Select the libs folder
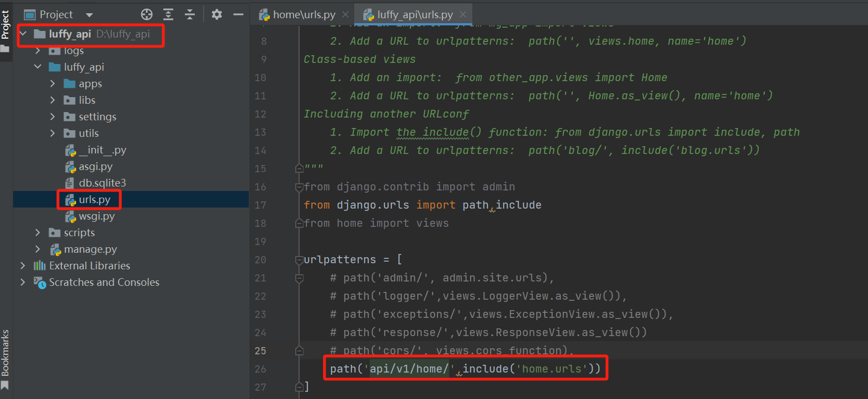The image size is (868, 399). click(x=87, y=100)
